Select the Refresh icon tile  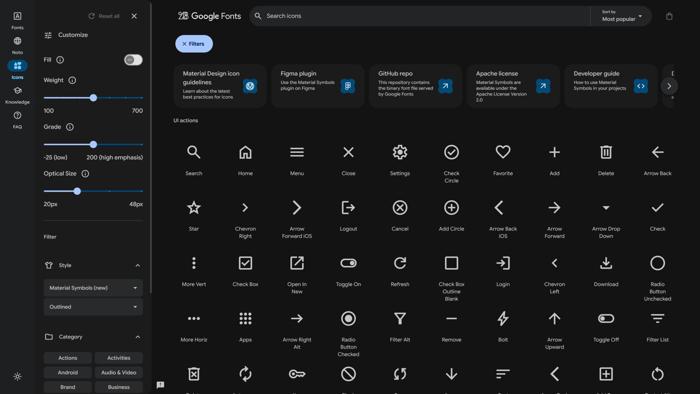click(x=400, y=270)
